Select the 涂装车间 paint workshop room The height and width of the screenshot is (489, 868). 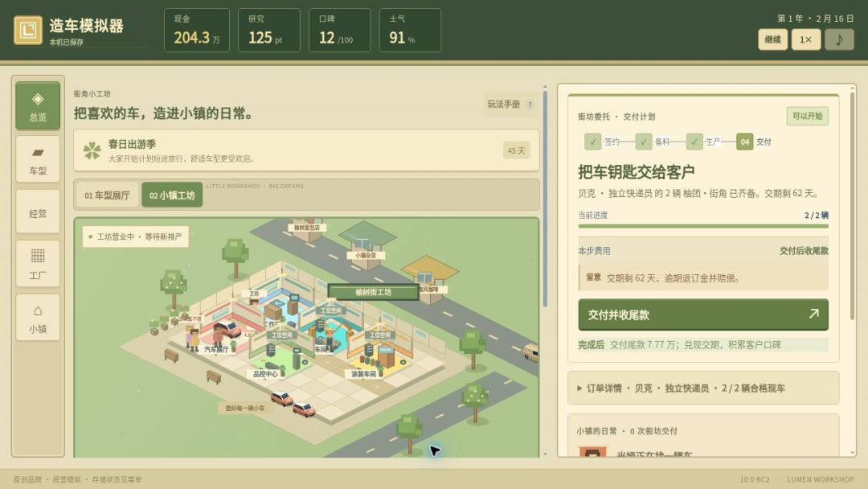point(364,374)
